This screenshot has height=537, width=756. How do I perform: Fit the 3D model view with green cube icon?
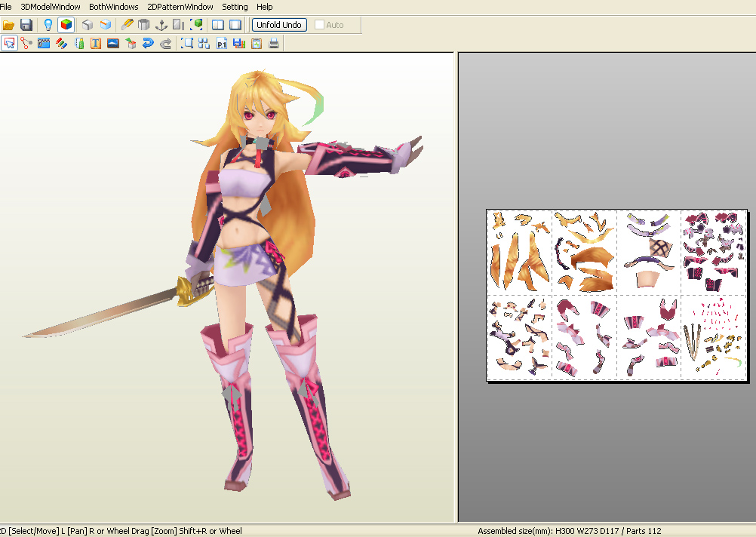pyautogui.click(x=196, y=25)
